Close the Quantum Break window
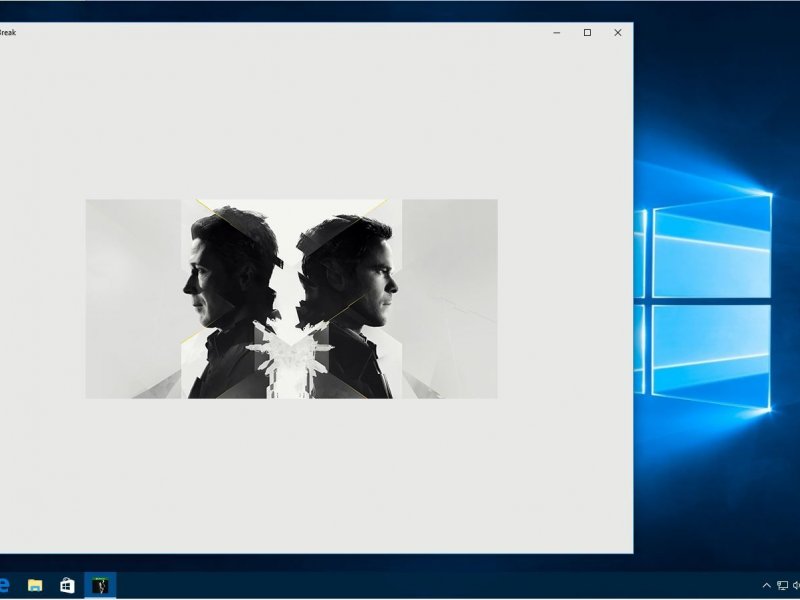This screenshot has width=800, height=600. [618, 33]
